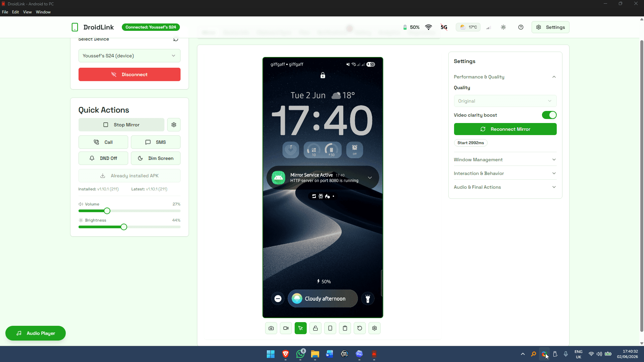The height and width of the screenshot is (362, 644).
Task: Open Brave browser from the taskbar
Action: click(x=286, y=354)
